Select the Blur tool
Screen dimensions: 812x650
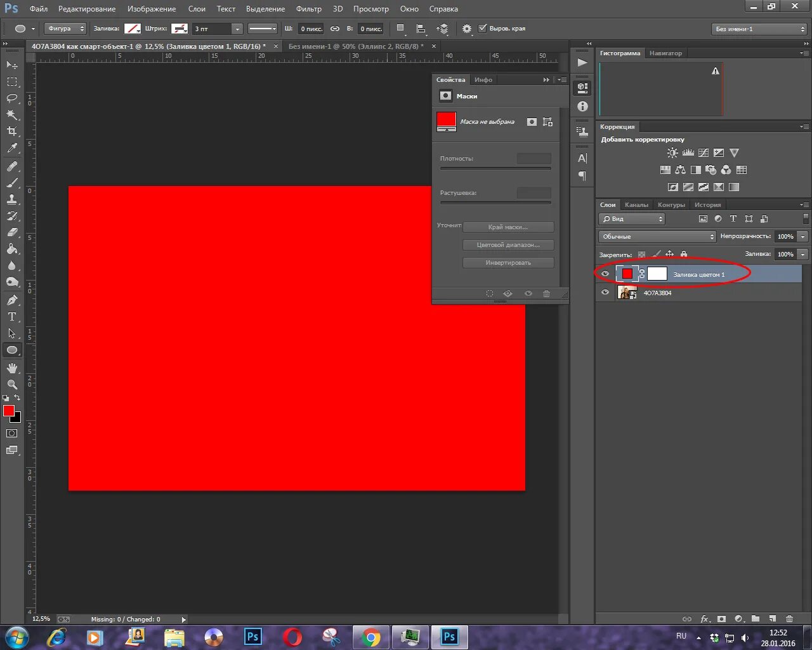click(x=12, y=265)
